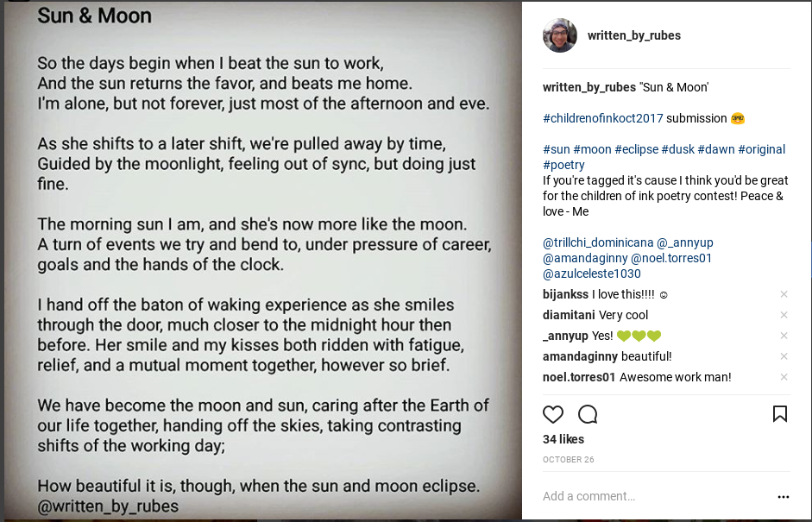Like the post with the heart icon

(553, 414)
